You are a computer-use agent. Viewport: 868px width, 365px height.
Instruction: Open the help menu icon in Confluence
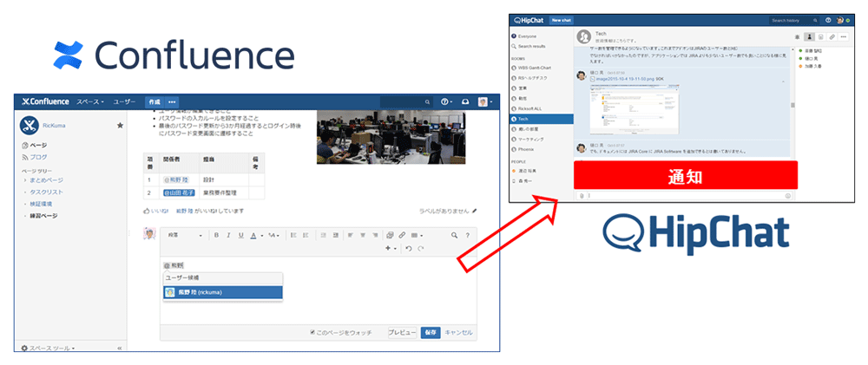pyautogui.click(x=446, y=101)
